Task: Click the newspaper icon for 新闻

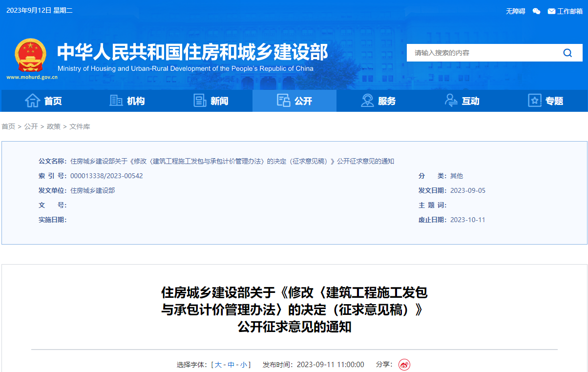Action: 200,101
